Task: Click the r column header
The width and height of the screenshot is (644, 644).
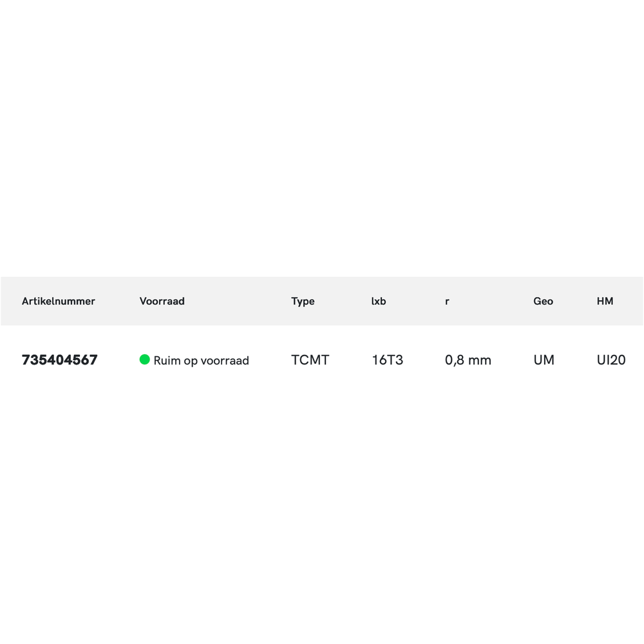Action: (x=447, y=301)
